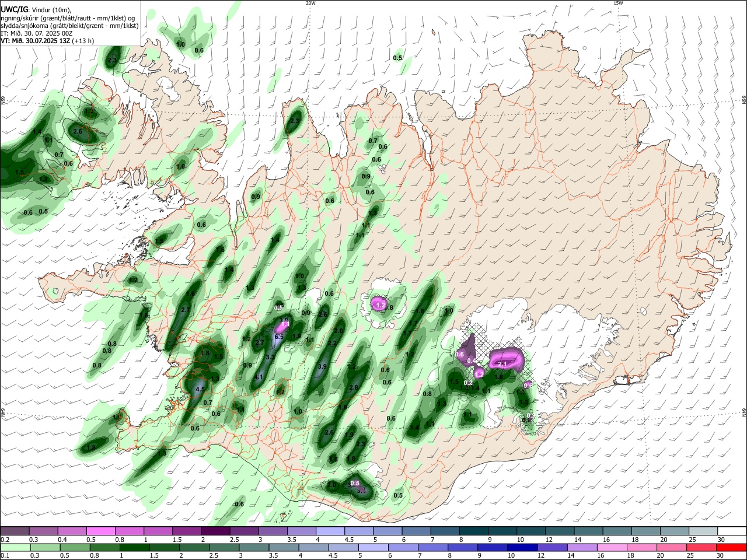Click the "2.1" value in the pink snow area

[x=502, y=363]
